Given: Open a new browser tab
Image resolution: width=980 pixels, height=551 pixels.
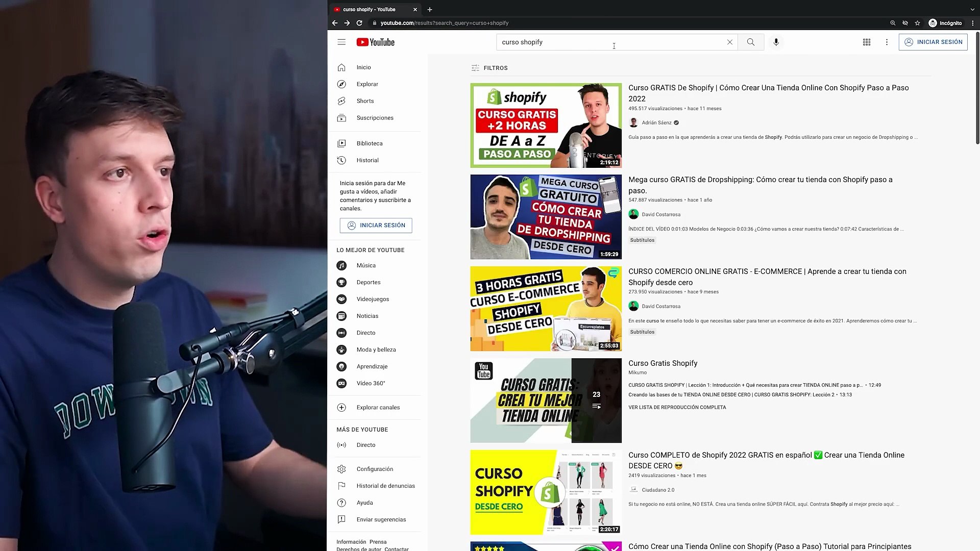Looking at the screenshot, I should tap(430, 9).
